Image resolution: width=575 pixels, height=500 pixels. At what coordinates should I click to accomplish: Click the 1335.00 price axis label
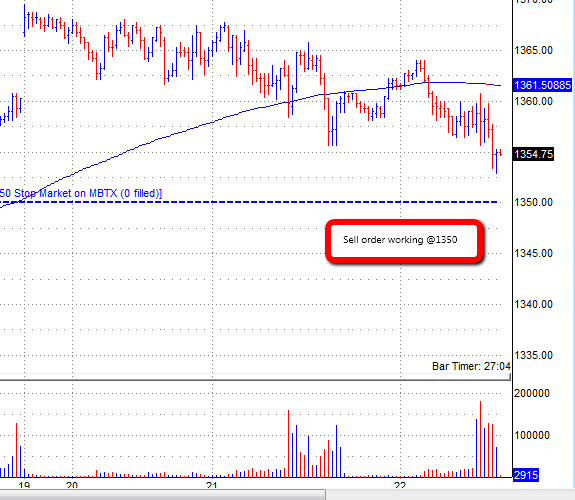click(x=533, y=355)
